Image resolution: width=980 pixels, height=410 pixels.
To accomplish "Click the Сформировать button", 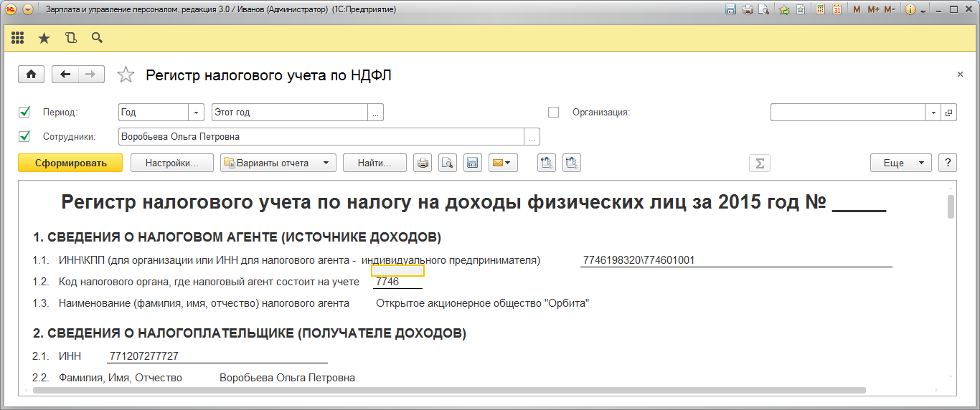I will click(70, 163).
